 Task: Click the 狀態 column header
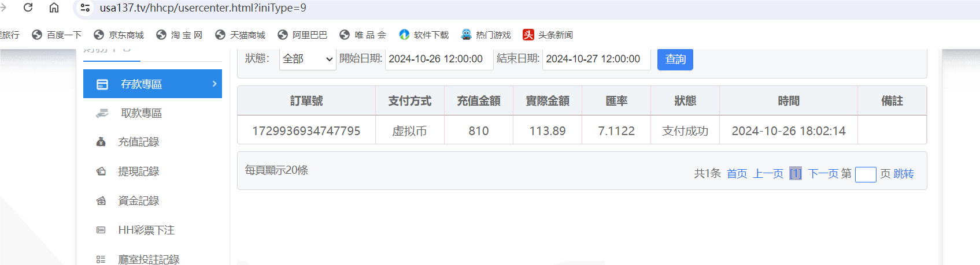pyautogui.click(x=685, y=101)
